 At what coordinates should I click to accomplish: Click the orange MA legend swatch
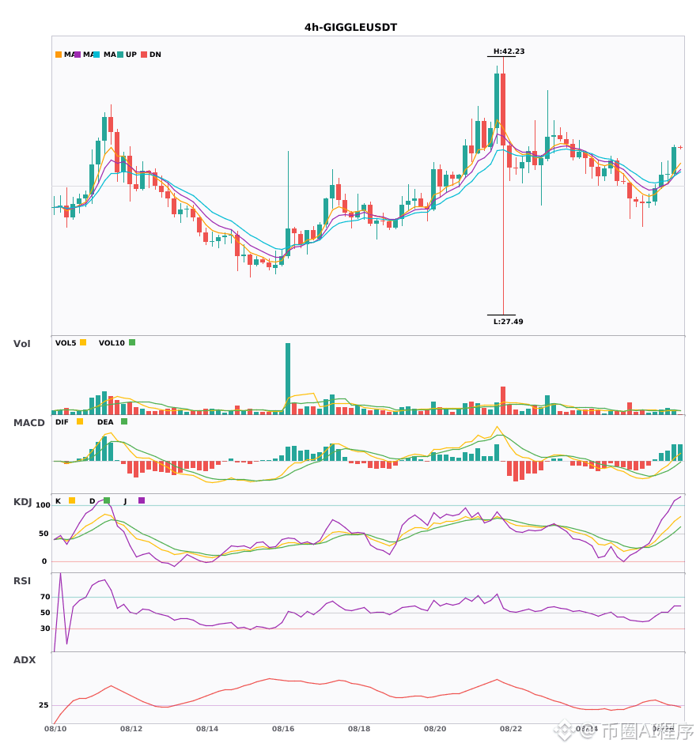coord(59,55)
